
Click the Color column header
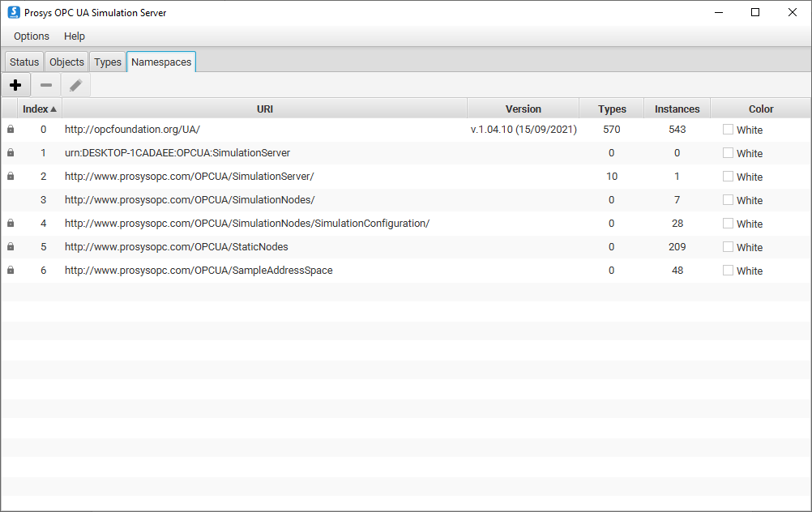coord(761,109)
